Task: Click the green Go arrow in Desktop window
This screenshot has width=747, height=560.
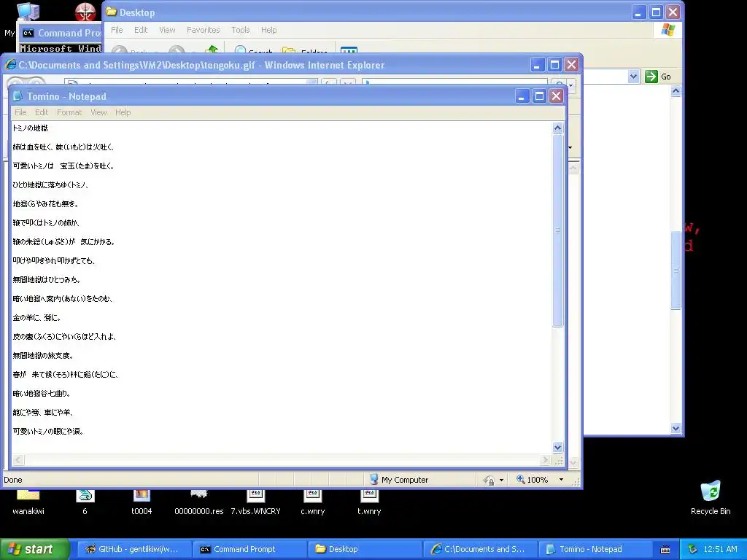Action: pos(651,76)
